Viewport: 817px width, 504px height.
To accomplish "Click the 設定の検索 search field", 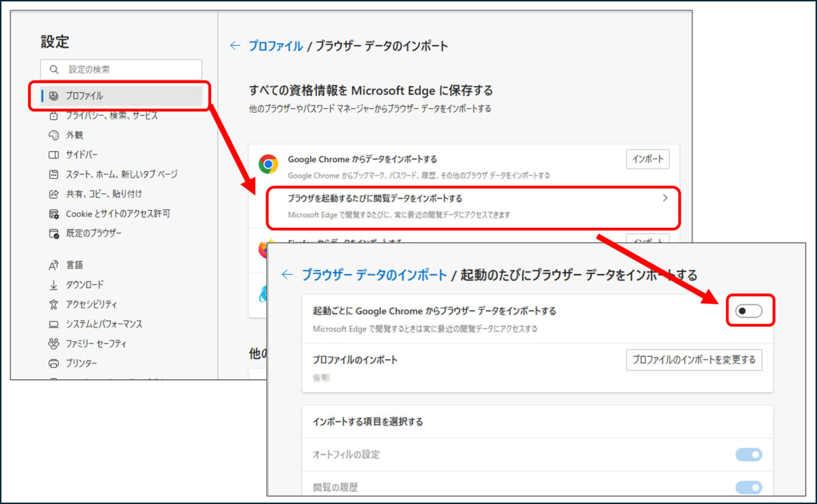I will tap(121, 69).
